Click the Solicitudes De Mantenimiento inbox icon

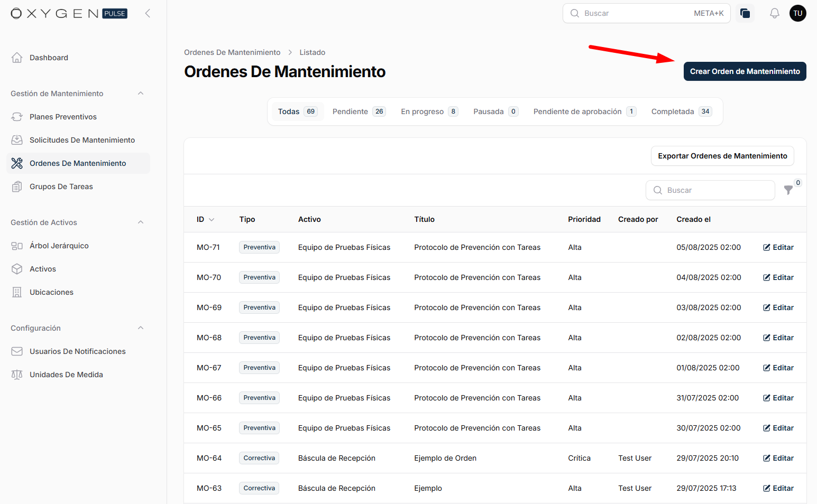pos(17,140)
